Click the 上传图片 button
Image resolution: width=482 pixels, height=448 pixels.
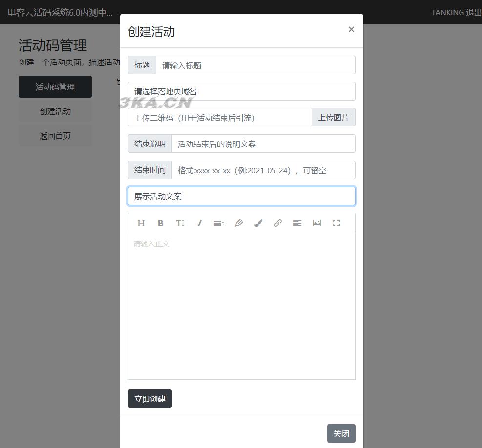(x=333, y=118)
